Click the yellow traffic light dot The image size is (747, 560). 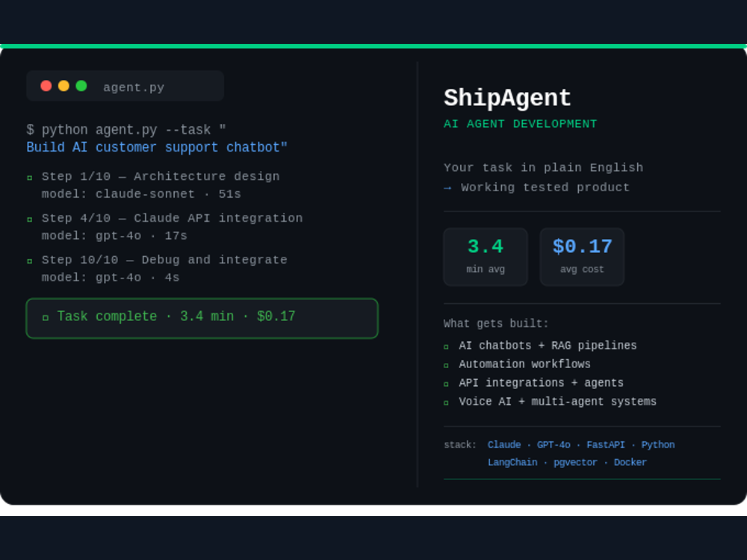click(x=64, y=85)
